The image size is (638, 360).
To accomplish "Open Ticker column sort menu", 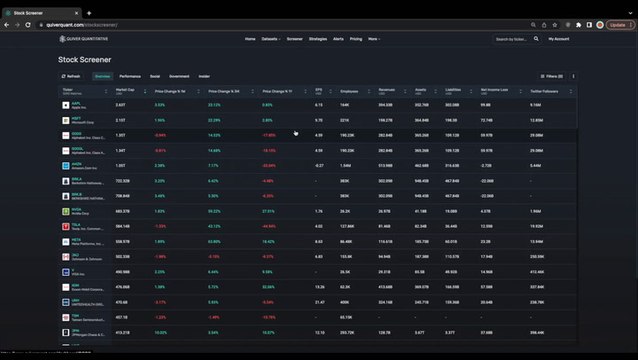I will point(106,92).
